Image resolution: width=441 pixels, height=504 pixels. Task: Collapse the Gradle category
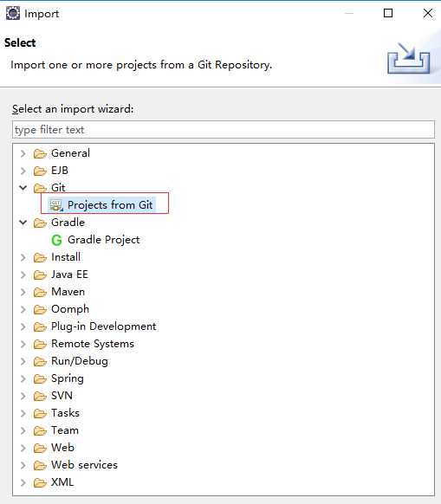click(23, 222)
